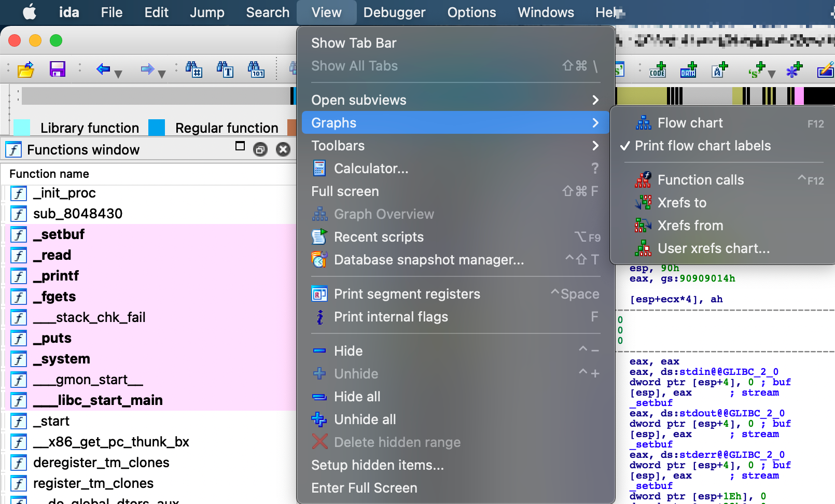The height and width of the screenshot is (504, 835).
Task: Open Recent scripts menu item
Action: pos(455,237)
